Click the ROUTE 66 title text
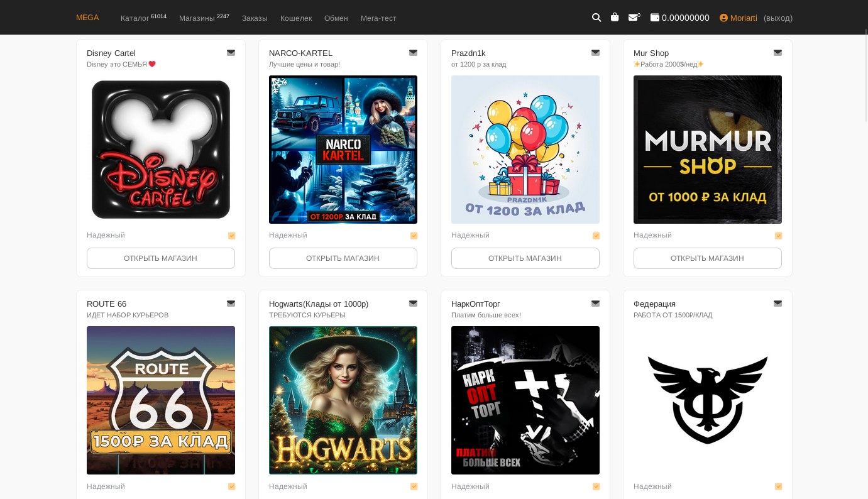The image size is (868, 499). pyautogui.click(x=107, y=304)
